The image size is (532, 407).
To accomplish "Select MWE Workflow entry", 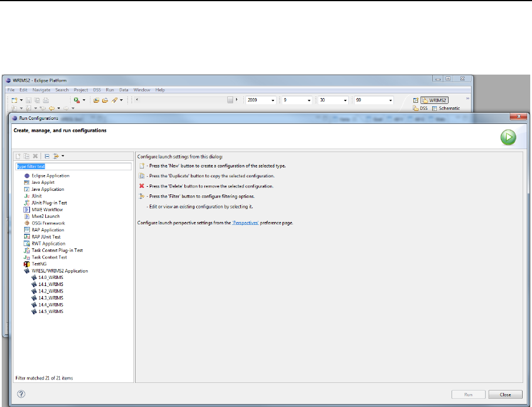I will click(43, 210).
